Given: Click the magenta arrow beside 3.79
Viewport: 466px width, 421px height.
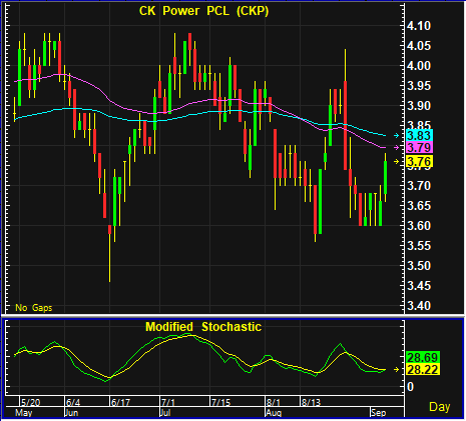Looking at the screenshot, I should 396,147.
